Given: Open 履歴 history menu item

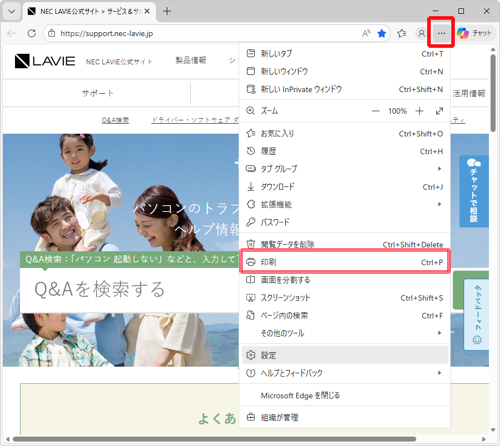Looking at the screenshot, I should 345,151.
